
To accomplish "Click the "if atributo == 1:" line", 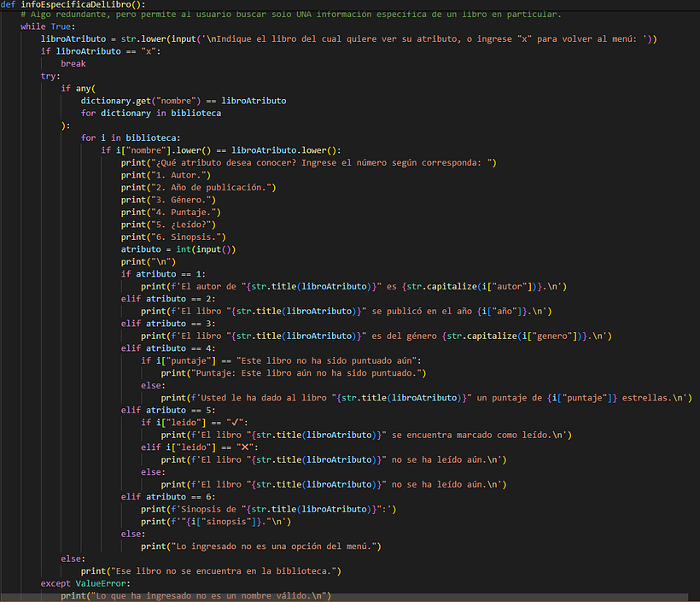I will tap(163, 274).
